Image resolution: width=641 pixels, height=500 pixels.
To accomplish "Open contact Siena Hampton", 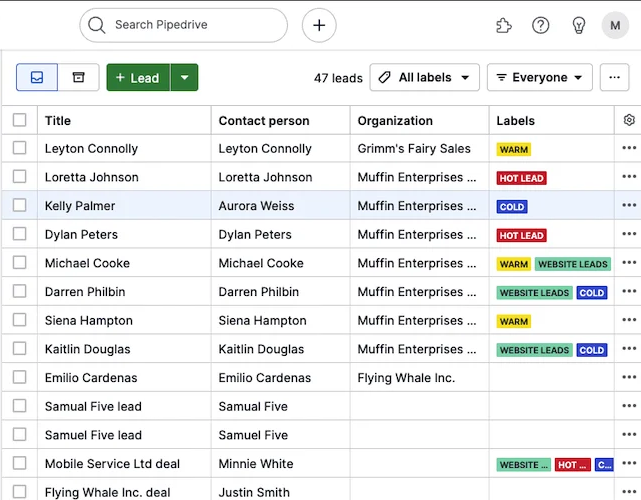I will (x=262, y=321).
